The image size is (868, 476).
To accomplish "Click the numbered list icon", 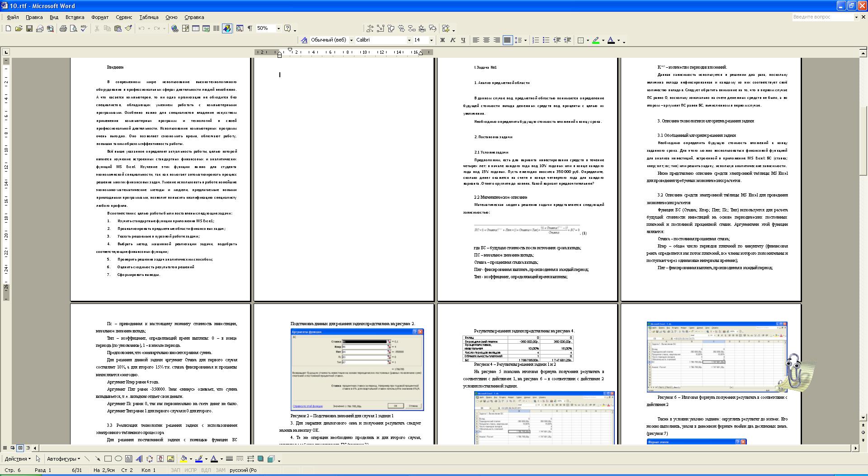I will click(x=536, y=40).
